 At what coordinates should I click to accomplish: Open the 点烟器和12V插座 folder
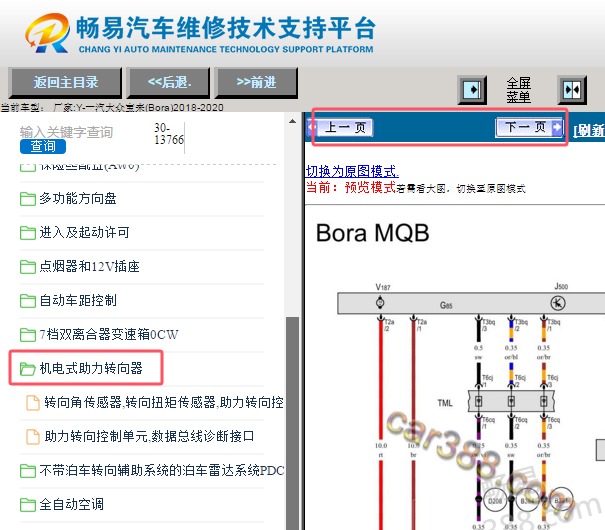[90, 266]
